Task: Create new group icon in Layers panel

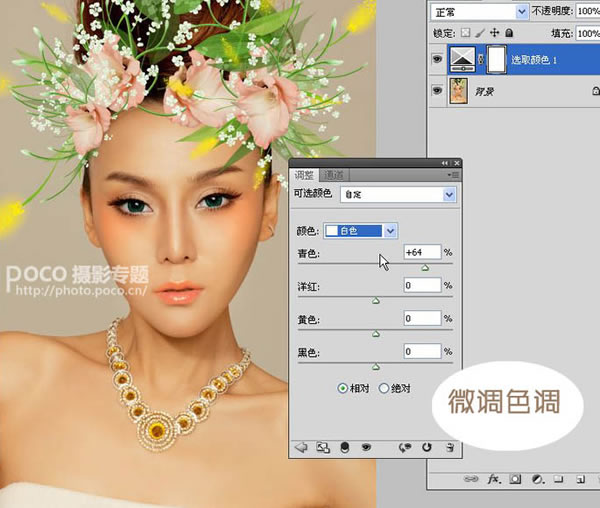Action: click(x=559, y=479)
